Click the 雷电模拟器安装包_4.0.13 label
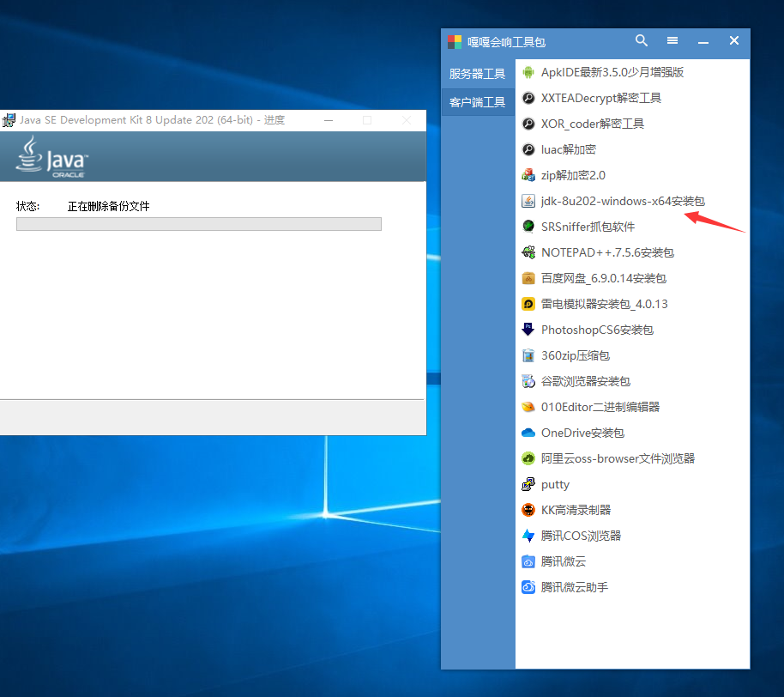Image resolution: width=784 pixels, height=697 pixels. coord(604,304)
